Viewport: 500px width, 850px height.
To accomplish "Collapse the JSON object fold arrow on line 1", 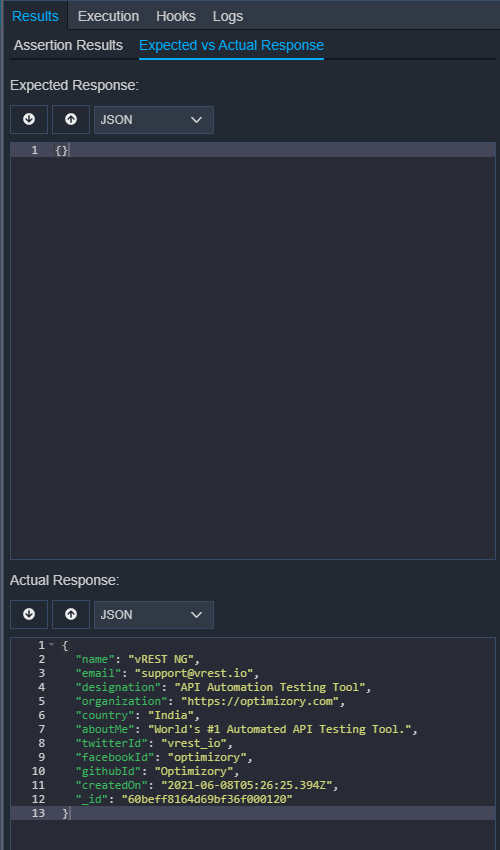I will [52, 645].
